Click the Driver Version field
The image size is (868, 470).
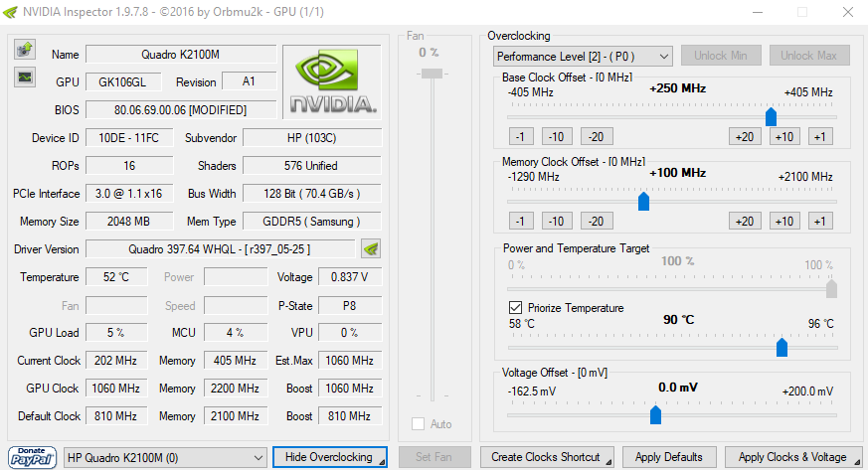220,248
